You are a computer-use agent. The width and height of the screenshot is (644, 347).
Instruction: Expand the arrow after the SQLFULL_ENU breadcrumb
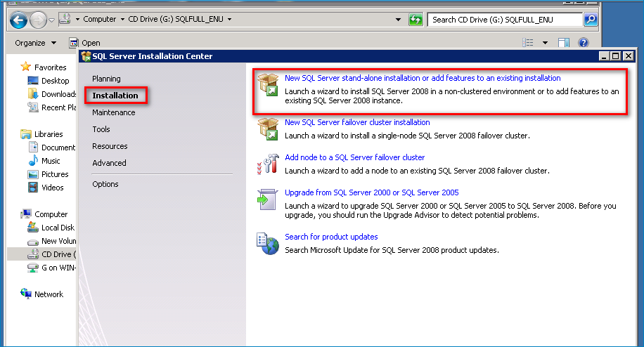click(230, 19)
